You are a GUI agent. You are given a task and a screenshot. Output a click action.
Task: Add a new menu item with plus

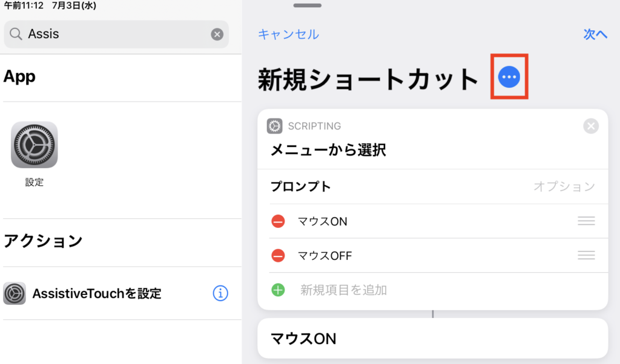[278, 290]
